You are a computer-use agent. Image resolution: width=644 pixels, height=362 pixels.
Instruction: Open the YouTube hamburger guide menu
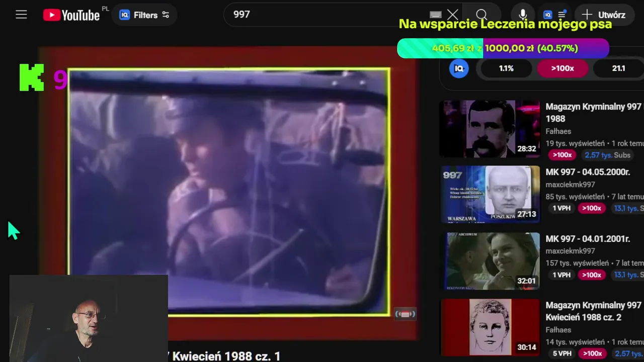pyautogui.click(x=21, y=15)
